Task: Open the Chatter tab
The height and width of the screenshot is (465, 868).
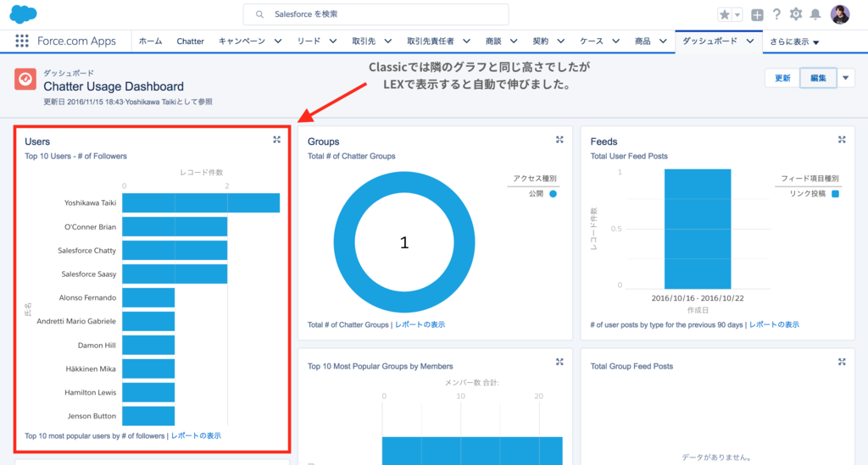Action: click(x=191, y=41)
